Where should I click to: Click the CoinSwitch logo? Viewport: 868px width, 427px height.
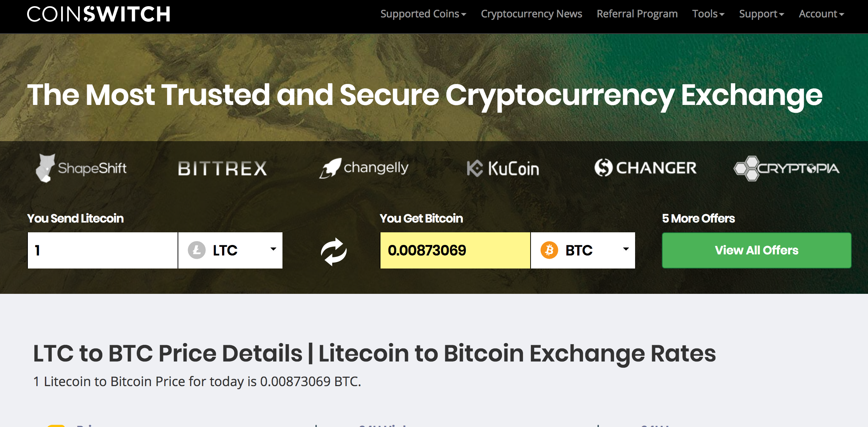click(x=98, y=14)
